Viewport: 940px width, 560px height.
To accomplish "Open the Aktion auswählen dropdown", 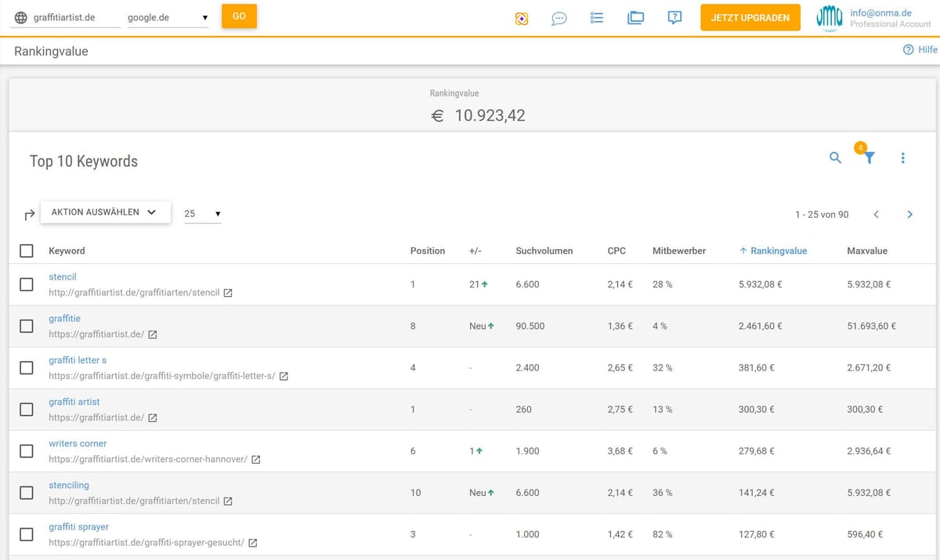I will [105, 212].
